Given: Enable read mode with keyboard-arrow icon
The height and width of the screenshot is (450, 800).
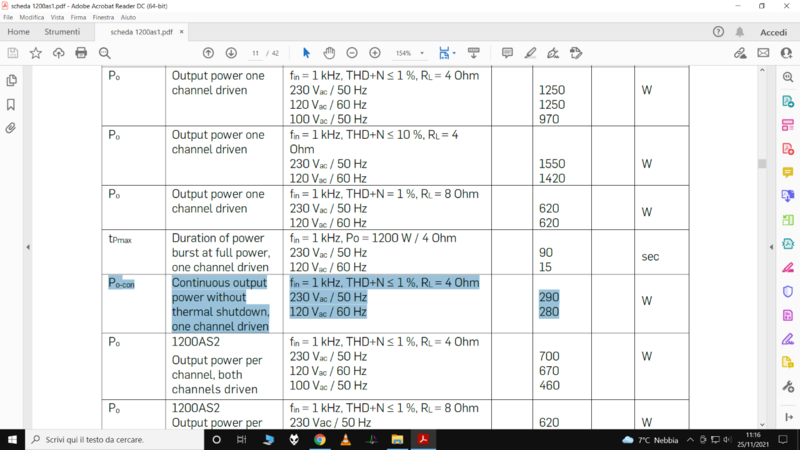Looking at the screenshot, I should click(473, 53).
